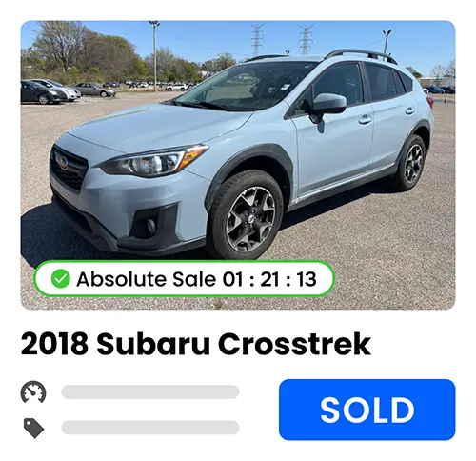Image resolution: width=476 pixels, height=461 pixels.
Task: Click the roof rails on the car
Action: click(360, 55)
